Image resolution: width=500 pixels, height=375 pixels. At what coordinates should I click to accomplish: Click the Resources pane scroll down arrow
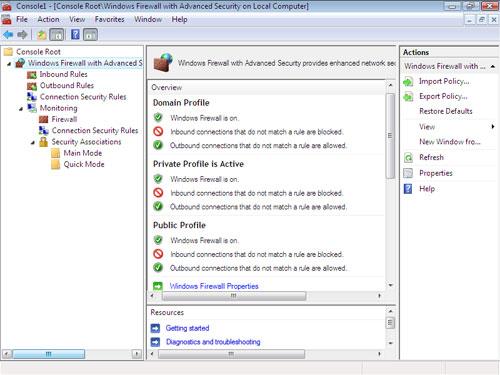tap(390, 343)
